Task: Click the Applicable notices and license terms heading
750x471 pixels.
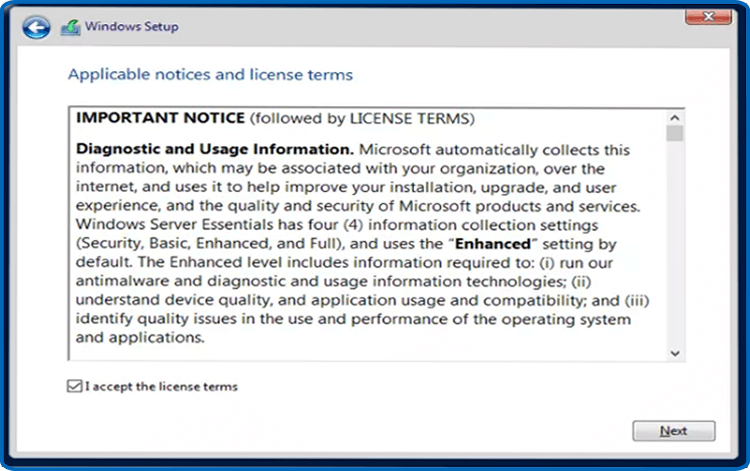Action: [x=210, y=75]
